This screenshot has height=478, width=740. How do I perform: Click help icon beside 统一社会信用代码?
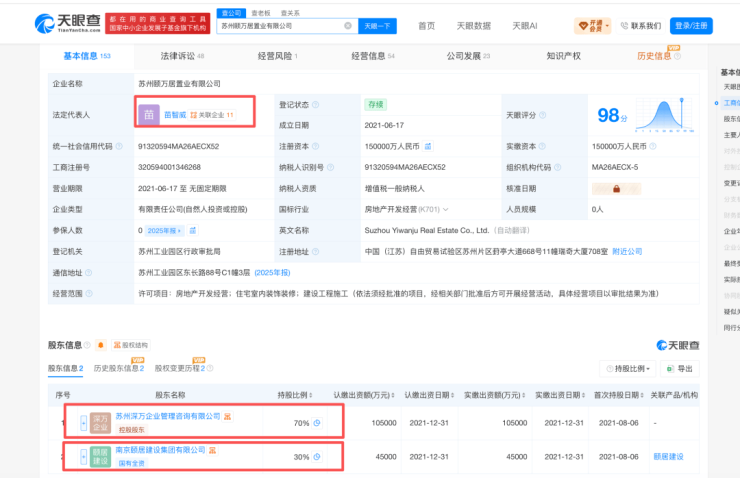coord(119,146)
